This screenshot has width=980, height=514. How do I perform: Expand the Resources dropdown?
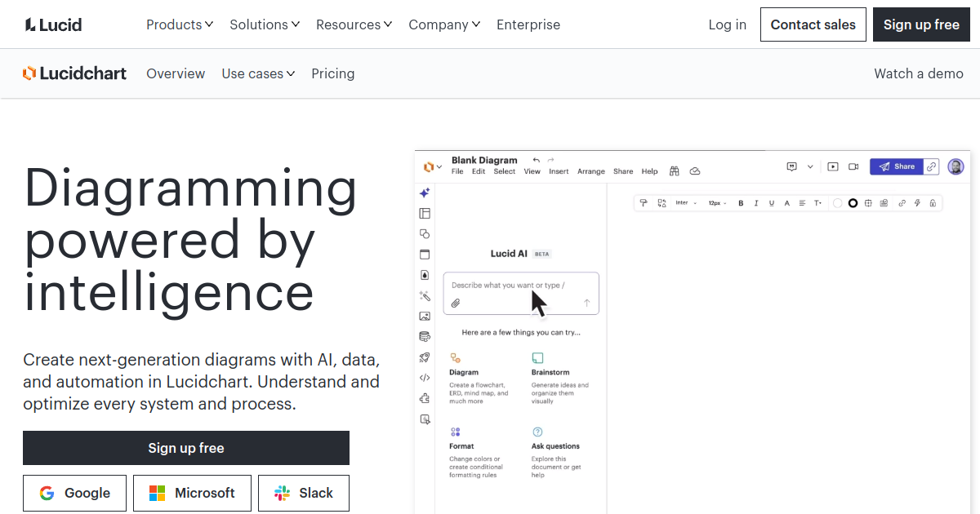coord(354,24)
